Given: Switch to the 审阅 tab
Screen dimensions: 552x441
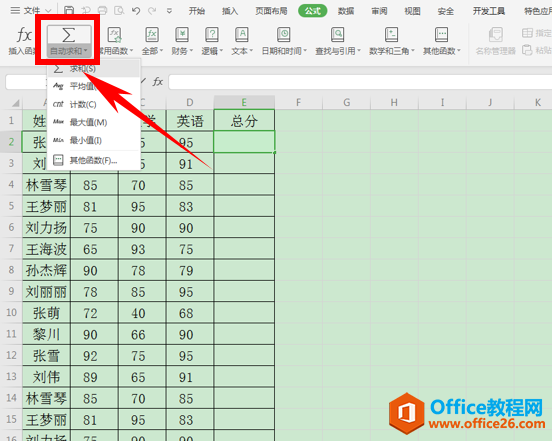Looking at the screenshot, I should [x=379, y=11].
